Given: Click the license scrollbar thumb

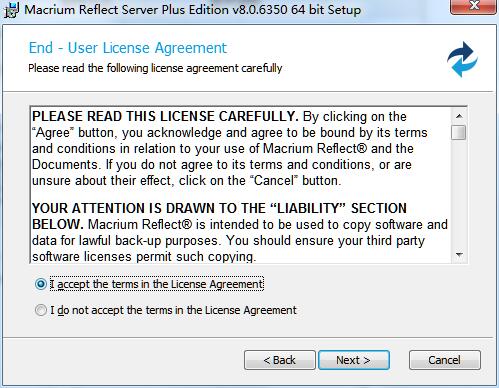Looking at the screenshot, I should (x=459, y=132).
